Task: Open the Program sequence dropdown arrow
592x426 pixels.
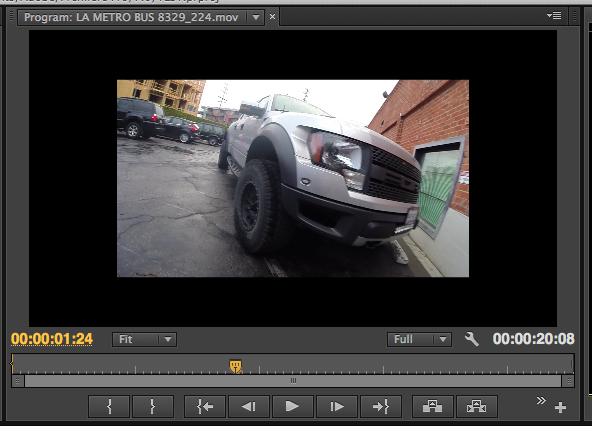Action: [x=256, y=17]
